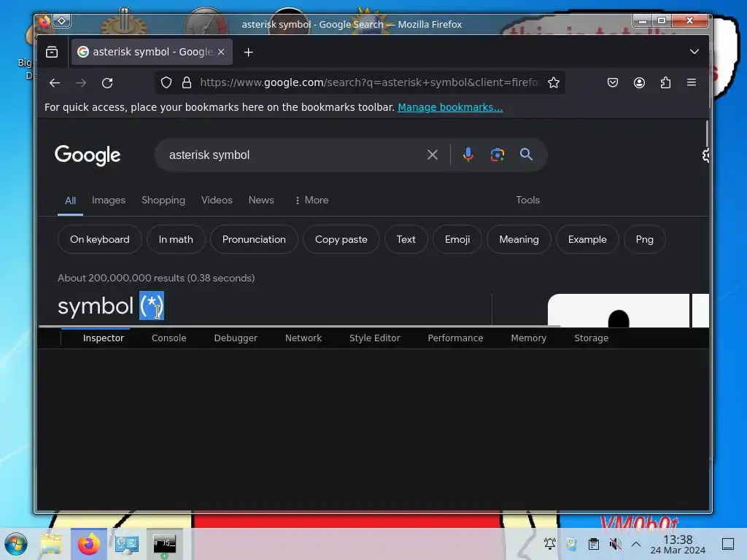This screenshot has height=560, width=747.
Task: Open the Memory devtools tab
Action: click(x=529, y=338)
